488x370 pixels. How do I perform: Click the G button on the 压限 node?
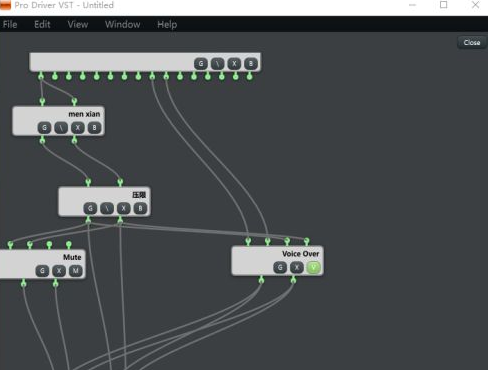(90, 208)
